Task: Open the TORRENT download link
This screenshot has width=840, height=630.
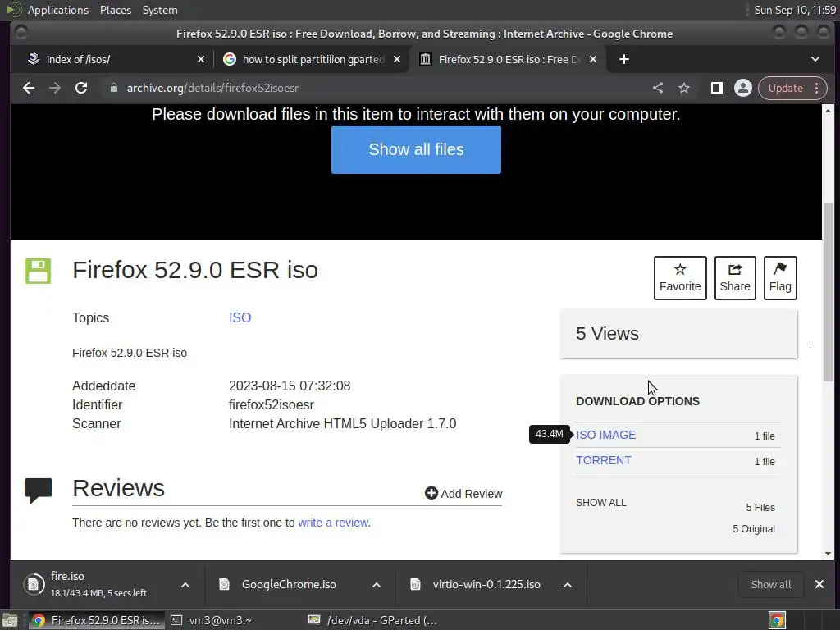Action: [604, 461]
